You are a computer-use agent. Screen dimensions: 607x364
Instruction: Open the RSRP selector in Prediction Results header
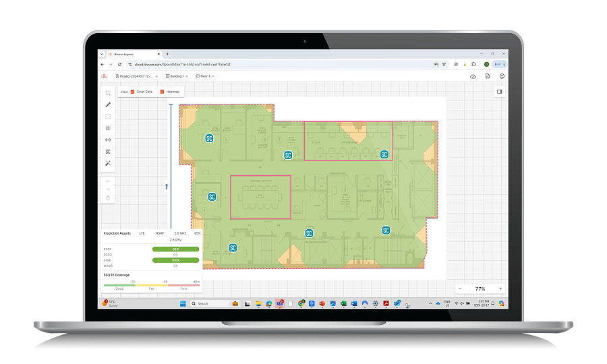tap(160, 233)
